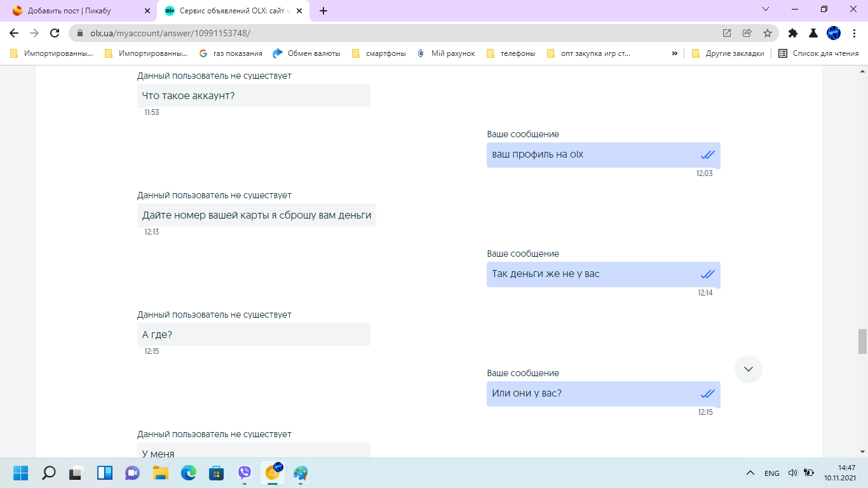The height and width of the screenshot is (488, 868).
Task: Open Teams Chat on taskbar
Action: [133, 473]
